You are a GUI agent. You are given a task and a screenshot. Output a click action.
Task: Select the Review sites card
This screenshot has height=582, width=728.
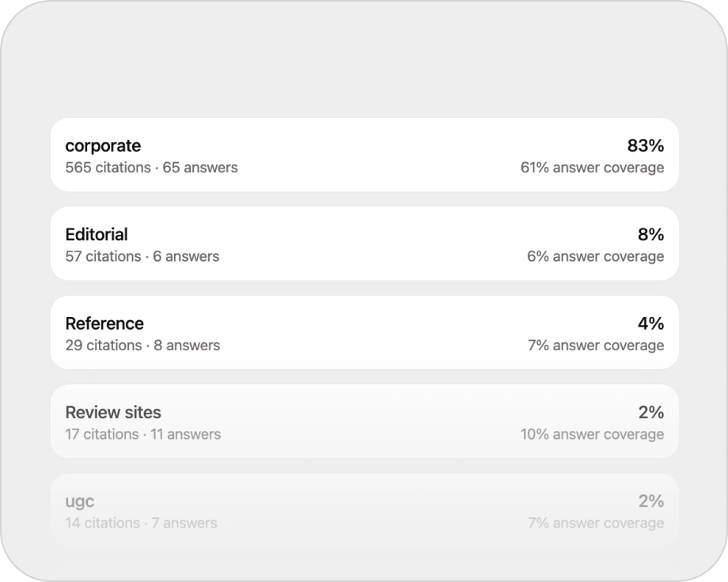click(x=364, y=421)
